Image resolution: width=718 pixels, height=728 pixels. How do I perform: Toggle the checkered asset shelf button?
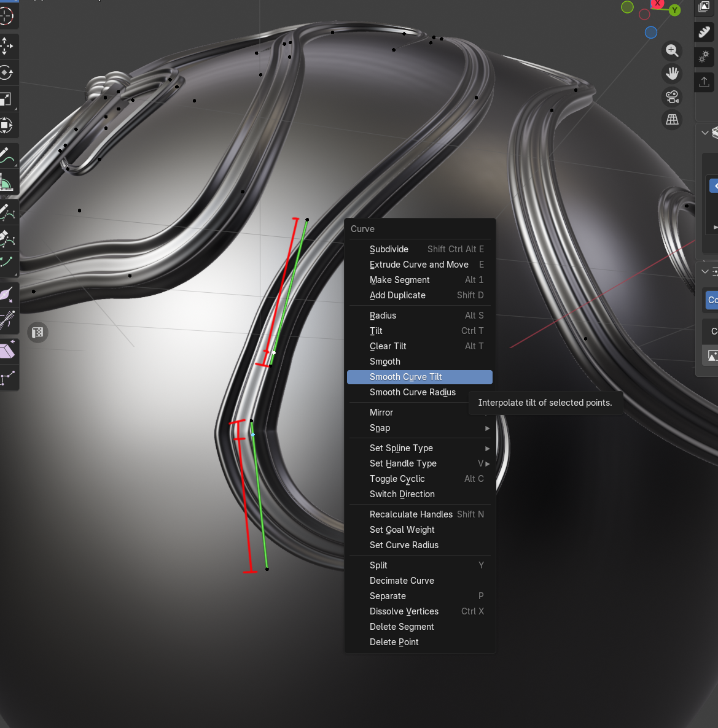(37, 333)
